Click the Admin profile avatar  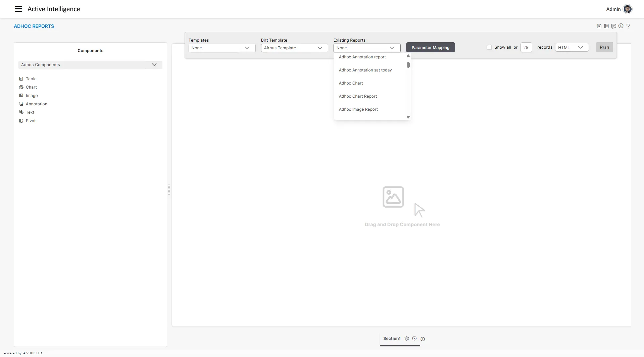pos(628,9)
